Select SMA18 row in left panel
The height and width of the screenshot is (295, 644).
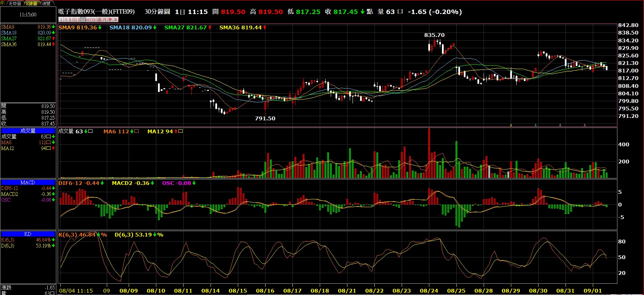click(28, 33)
